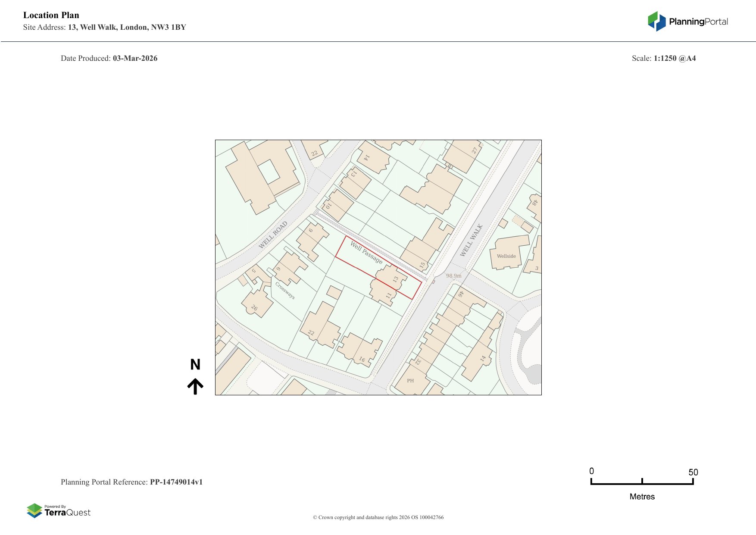This screenshot has height=535, width=756.
Task: Select the Wellside building label
Action: click(506, 256)
